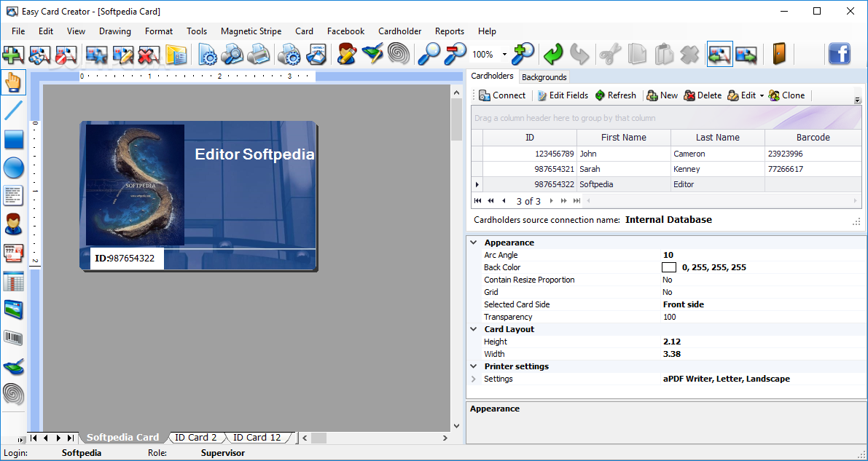Image resolution: width=868 pixels, height=461 pixels.
Task: Select the text field tool in sidebar
Action: [13, 195]
